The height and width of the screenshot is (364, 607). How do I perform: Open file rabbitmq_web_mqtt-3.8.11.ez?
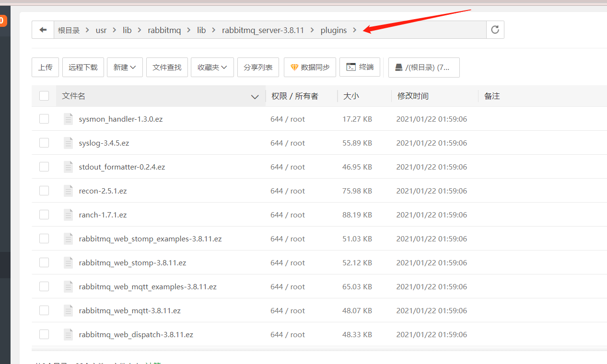pyautogui.click(x=129, y=310)
